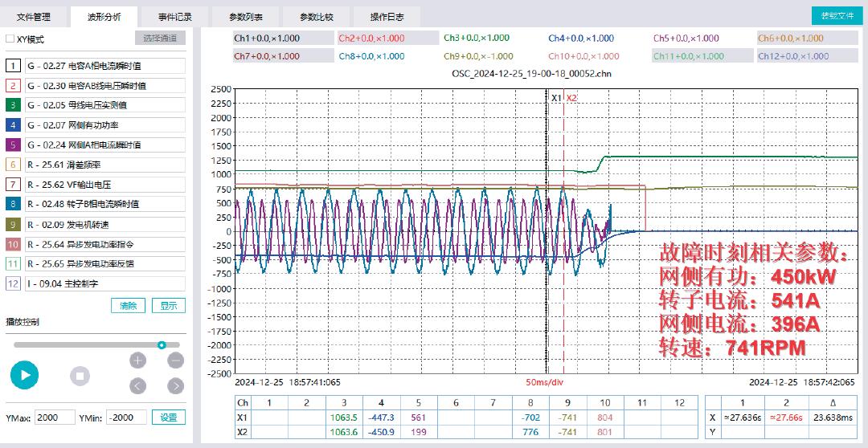The image size is (868, 448).
Task: Open Ch9+0.0,×-1.000 channel scale label
Action: click(477, 56)
